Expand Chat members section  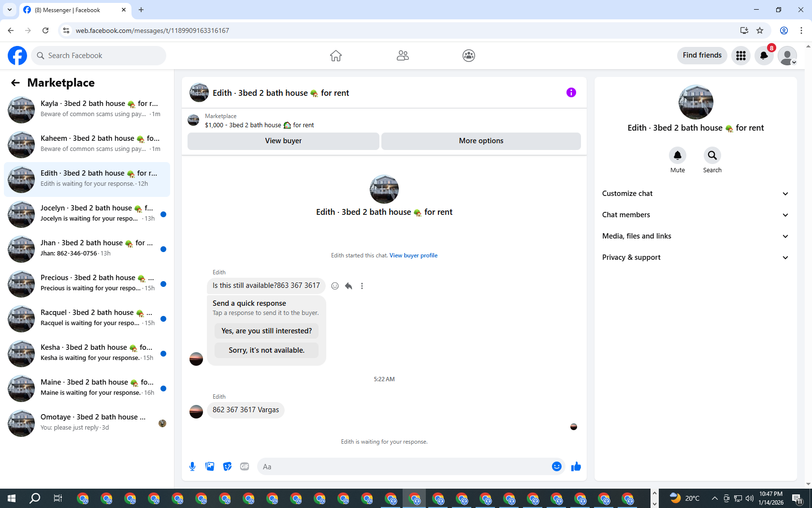click(x=696, y=215)
